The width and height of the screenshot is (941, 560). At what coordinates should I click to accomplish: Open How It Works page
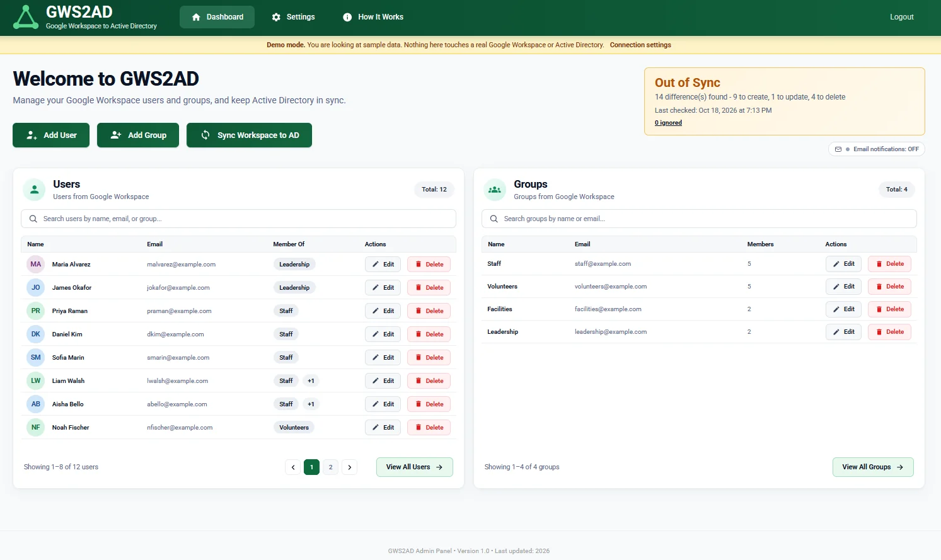point(373,17)
